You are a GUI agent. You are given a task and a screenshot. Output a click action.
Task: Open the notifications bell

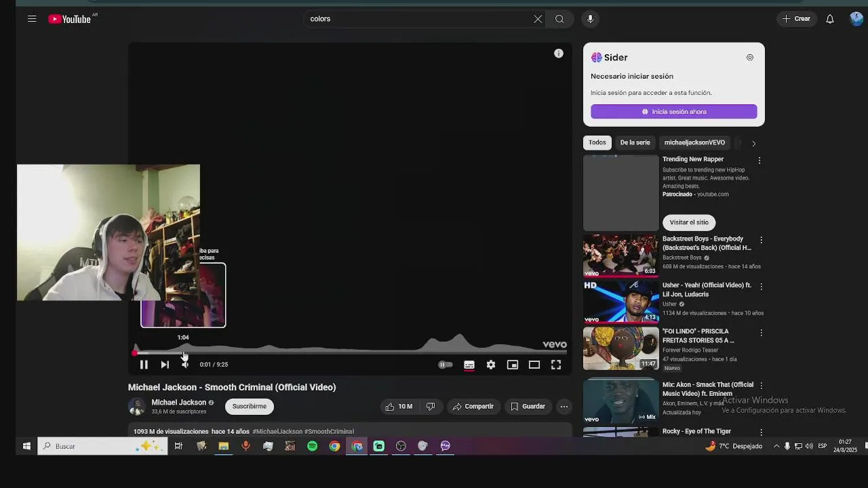click(829, 19)
